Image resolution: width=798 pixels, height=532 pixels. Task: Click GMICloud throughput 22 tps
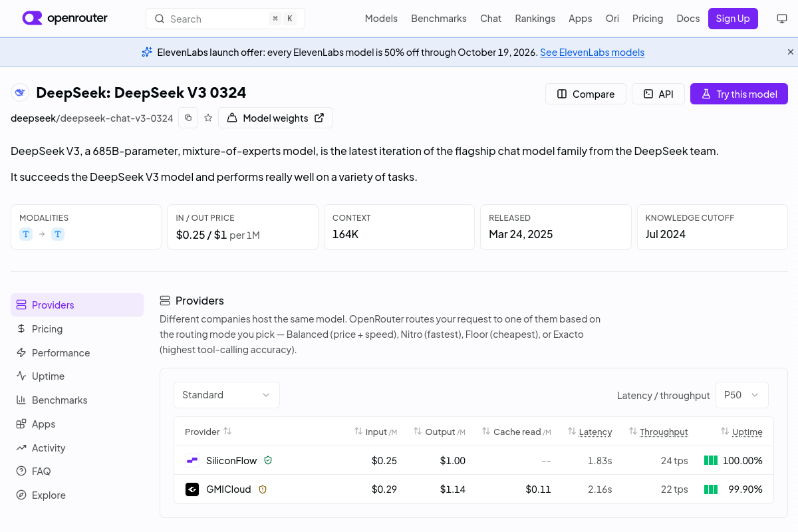[674, 489]
